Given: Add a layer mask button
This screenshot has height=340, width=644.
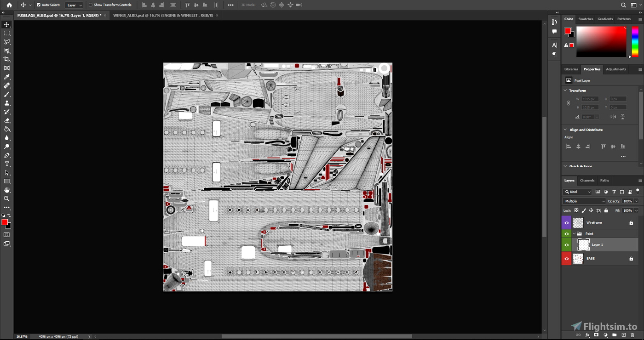Looking at the screenshot, I should tap(596, 335).
